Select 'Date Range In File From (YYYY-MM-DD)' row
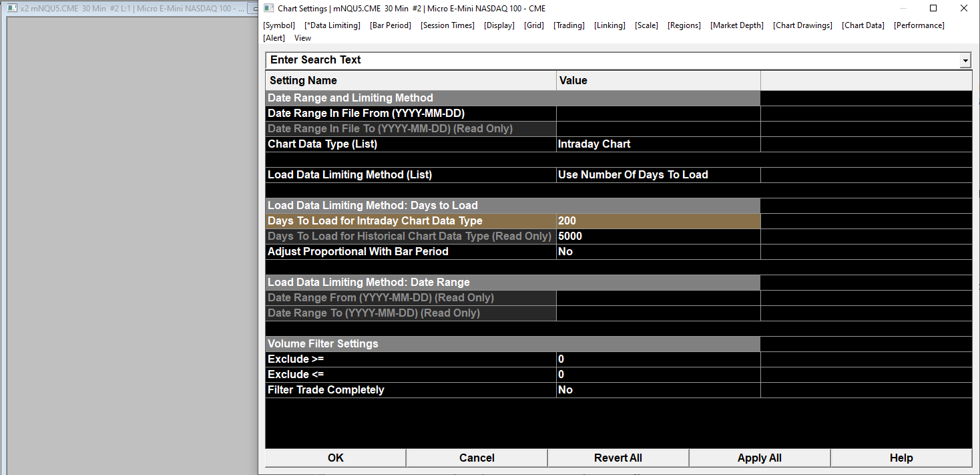The height and width of the screenshot is (475, 980). coord(411,114)
